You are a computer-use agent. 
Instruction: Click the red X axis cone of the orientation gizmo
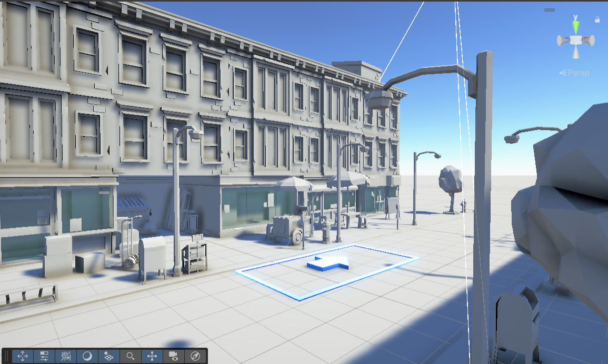pyautogui.click(x=588, y=39)
